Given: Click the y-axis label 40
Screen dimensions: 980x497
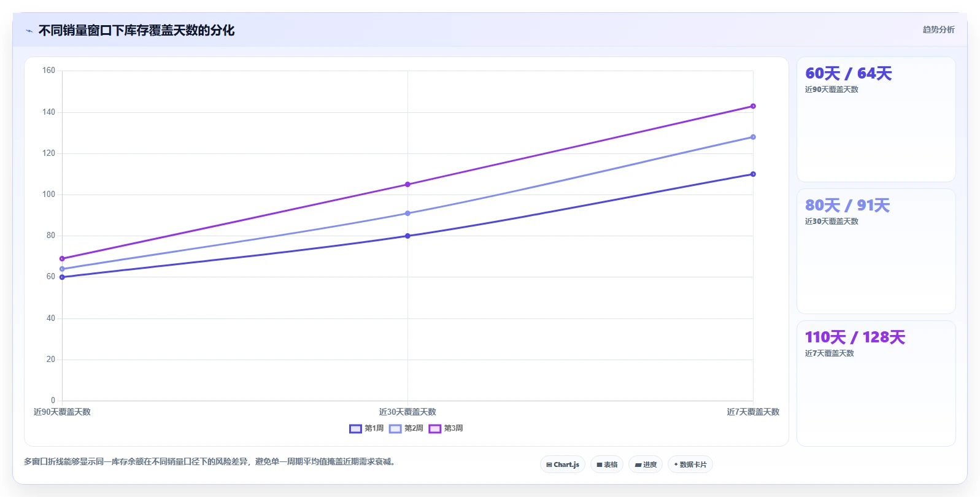Looking at the screenshot, I should pos(50,318).
